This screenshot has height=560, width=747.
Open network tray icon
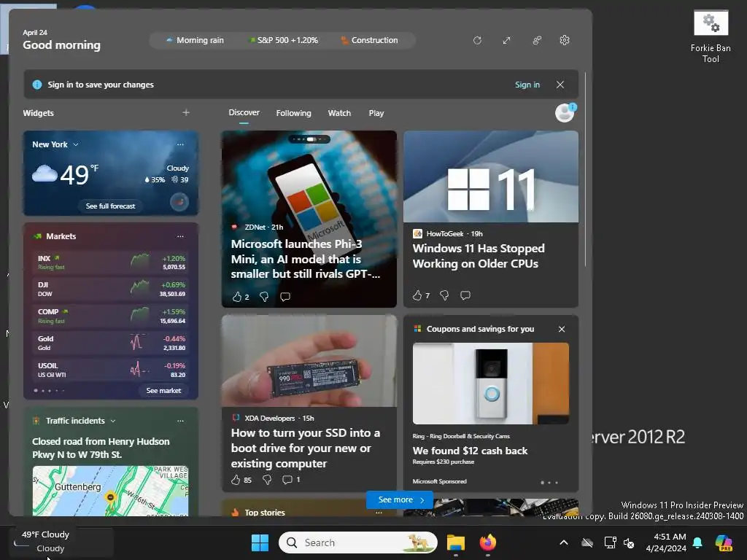pos(611,542)
